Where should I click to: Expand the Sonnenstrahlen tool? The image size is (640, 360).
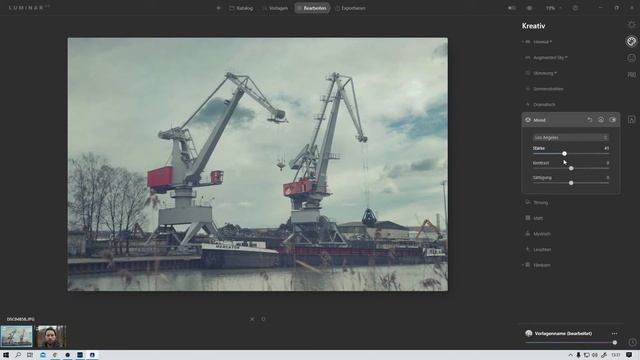548,89
